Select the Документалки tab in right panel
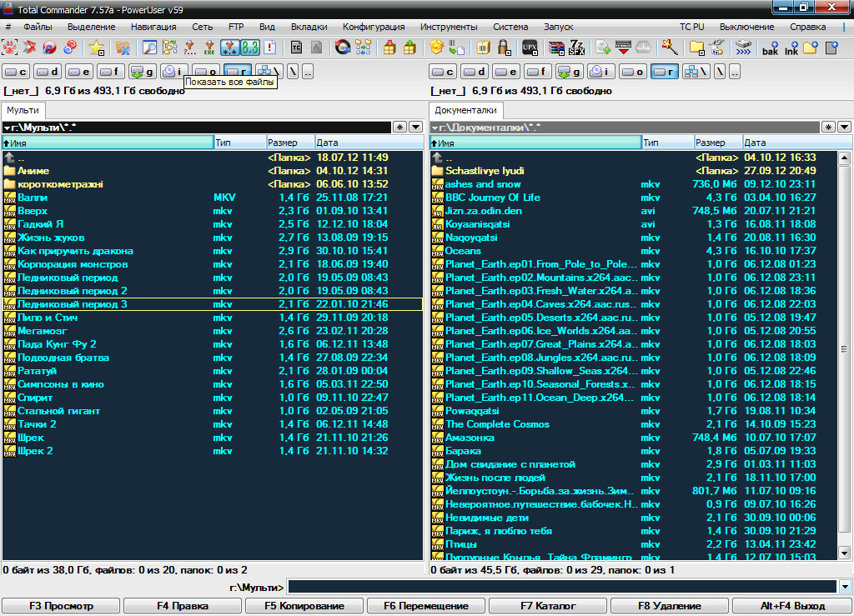This screenshot has height=616, width=854. (x=465, y=110)
